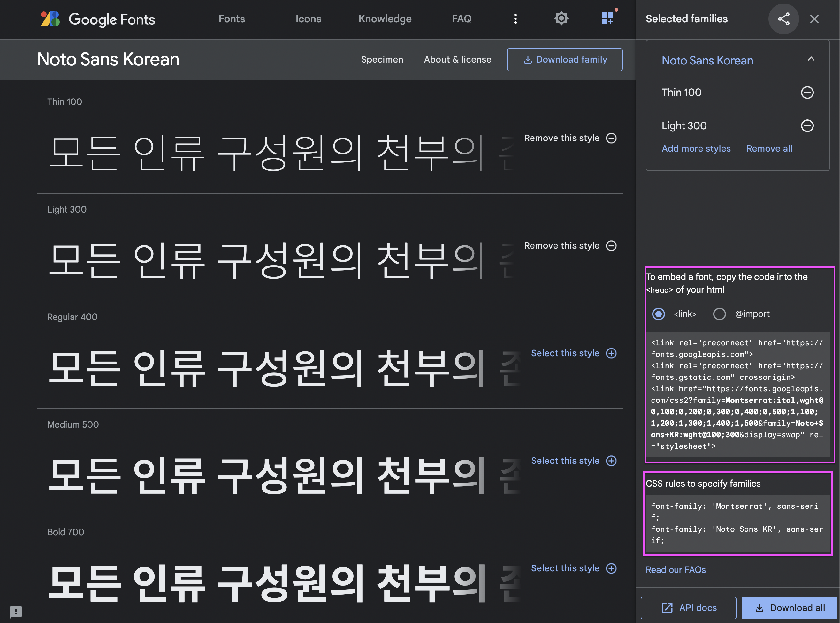
Task: Open the Knowledge tab in navigation
Action: point(385,19)
